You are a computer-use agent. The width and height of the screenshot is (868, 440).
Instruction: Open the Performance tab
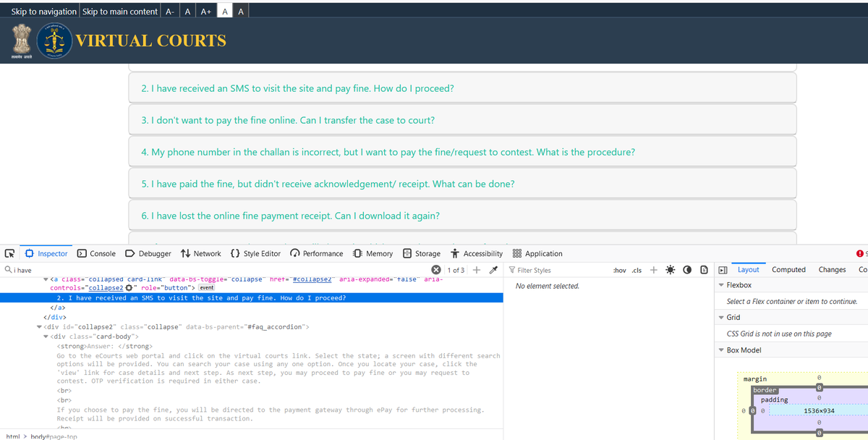(x=317, y=253)
